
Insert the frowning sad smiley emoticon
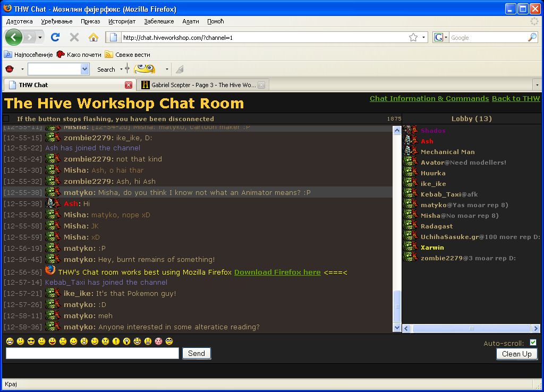tap(63, 342)
